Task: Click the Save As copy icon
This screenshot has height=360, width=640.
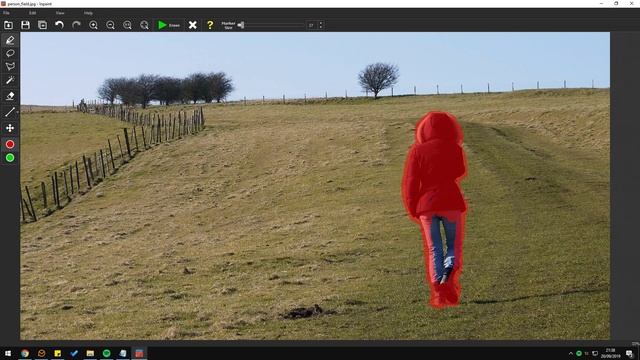Action: [42, 25]
